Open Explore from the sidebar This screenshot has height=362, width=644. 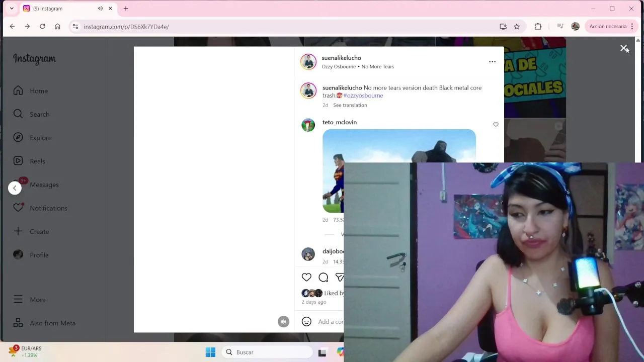32,138
